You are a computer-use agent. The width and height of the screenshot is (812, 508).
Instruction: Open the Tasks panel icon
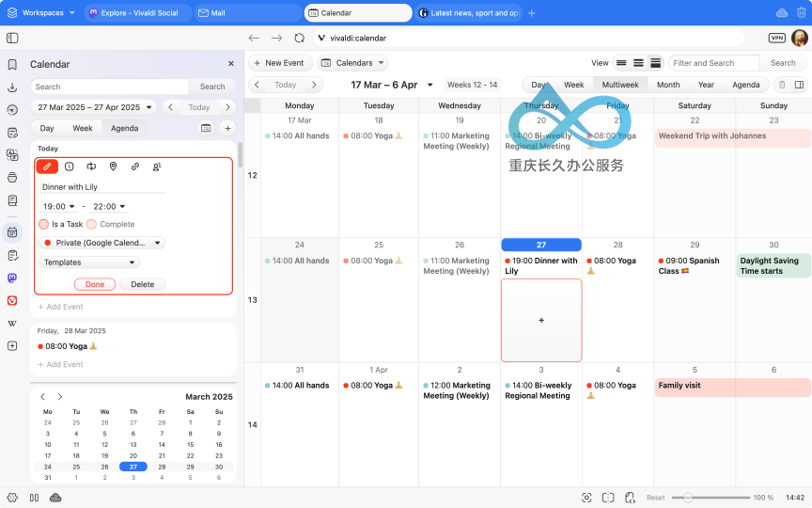pos(12,255)
